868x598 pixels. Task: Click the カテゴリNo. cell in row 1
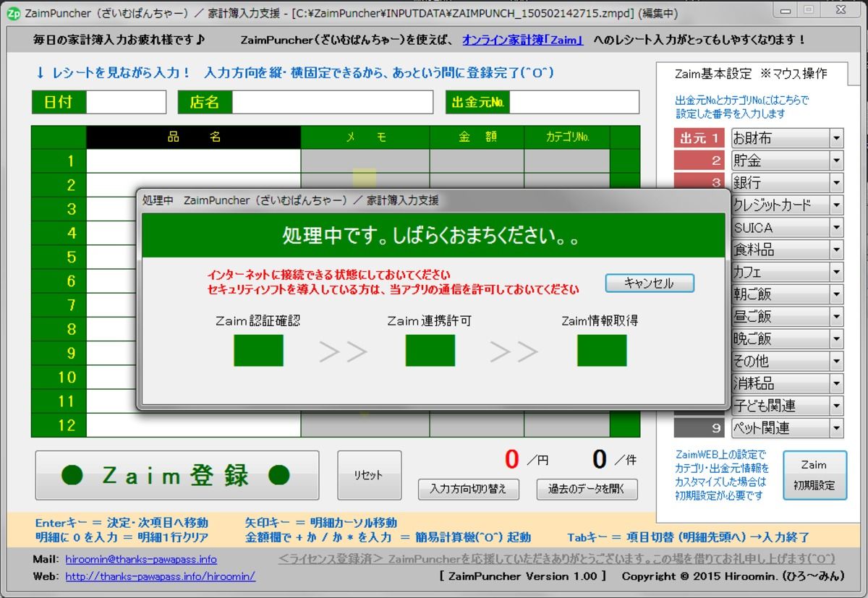pyautogui.click(x=567, y=161)
